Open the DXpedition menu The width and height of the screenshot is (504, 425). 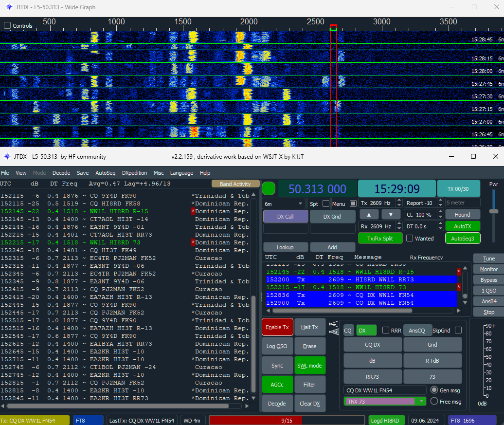(134, 173)
